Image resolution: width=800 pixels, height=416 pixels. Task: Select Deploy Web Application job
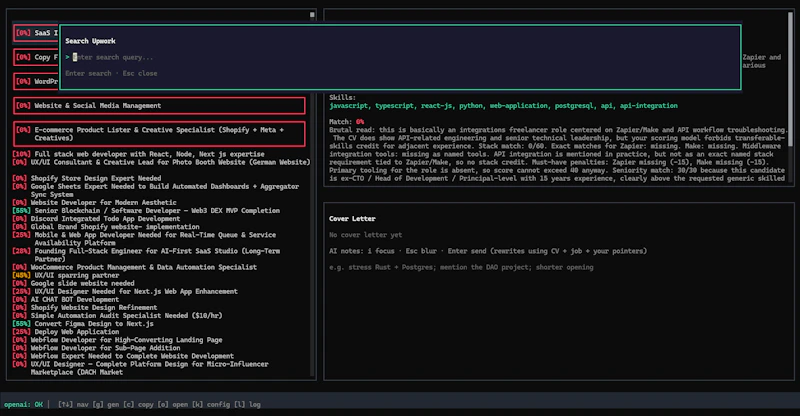(66, 332)
